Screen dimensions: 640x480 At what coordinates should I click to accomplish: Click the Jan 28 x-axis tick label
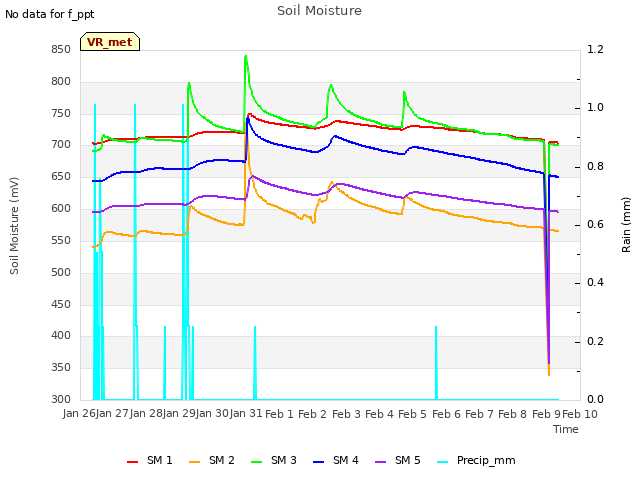pyautogui.click(x=147, y=414)
